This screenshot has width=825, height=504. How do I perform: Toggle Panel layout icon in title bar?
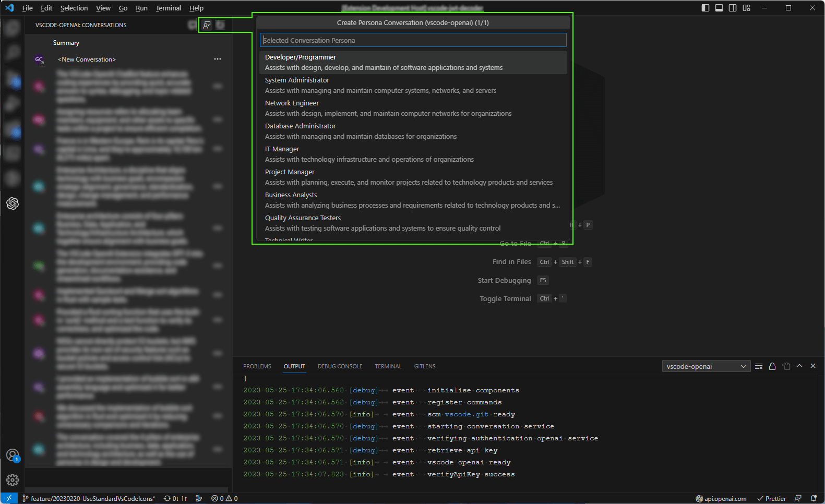pos(719,8)
